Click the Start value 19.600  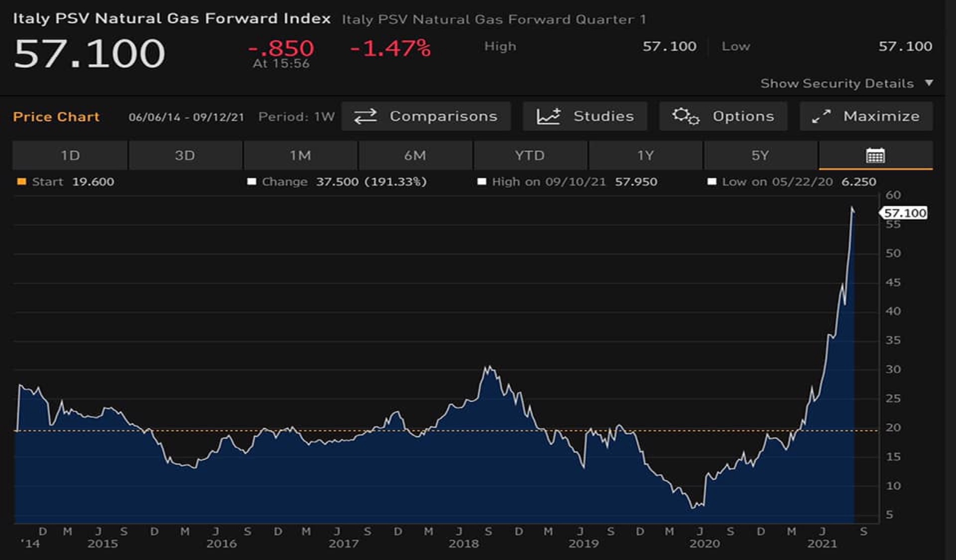click(x=93, y=182)
